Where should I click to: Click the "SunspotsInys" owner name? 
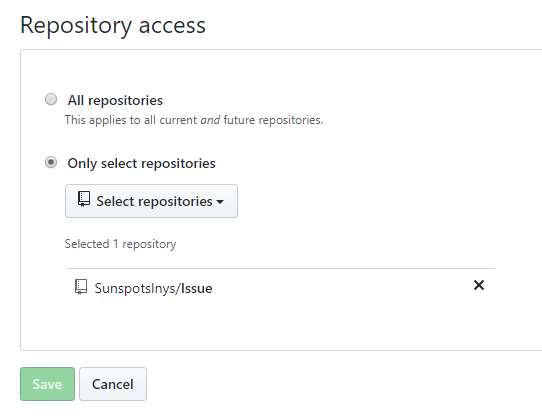tap(135, 288)
